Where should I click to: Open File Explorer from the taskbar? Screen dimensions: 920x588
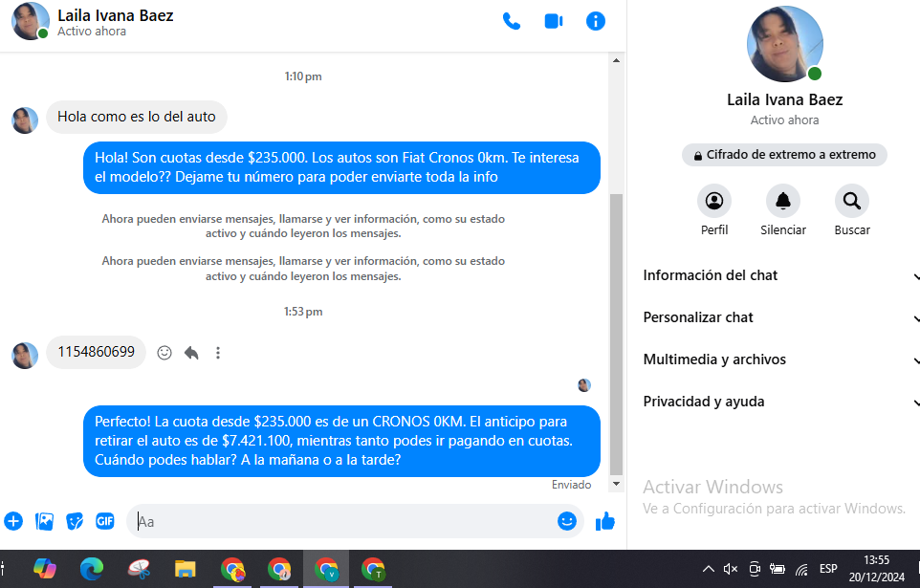[185, 569]
